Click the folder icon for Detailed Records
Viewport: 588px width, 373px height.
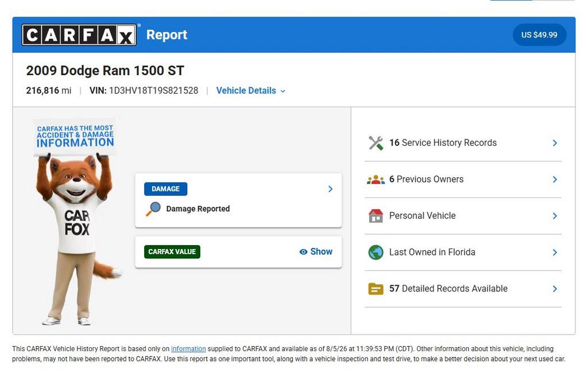[x=376, y=289]
